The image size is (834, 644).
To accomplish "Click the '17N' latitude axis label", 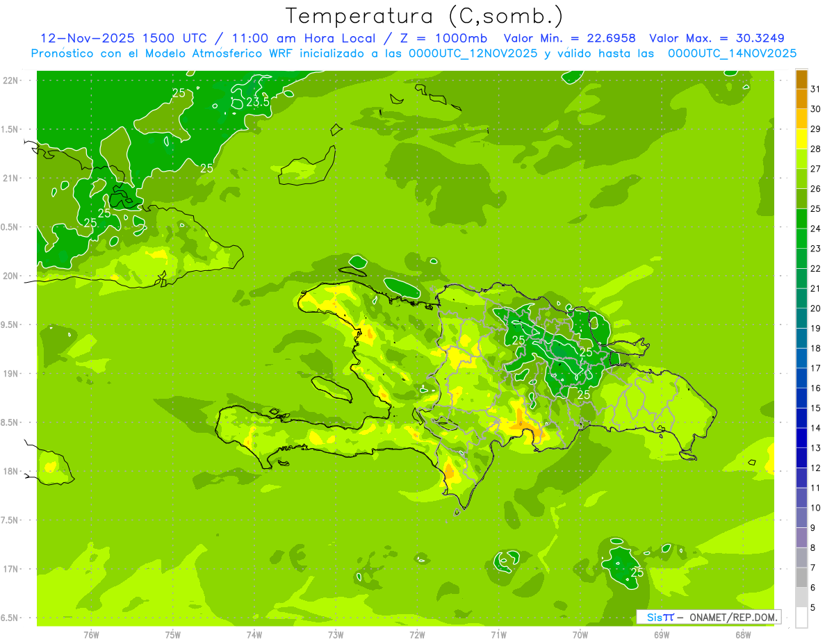I will [x=12, y=569].
